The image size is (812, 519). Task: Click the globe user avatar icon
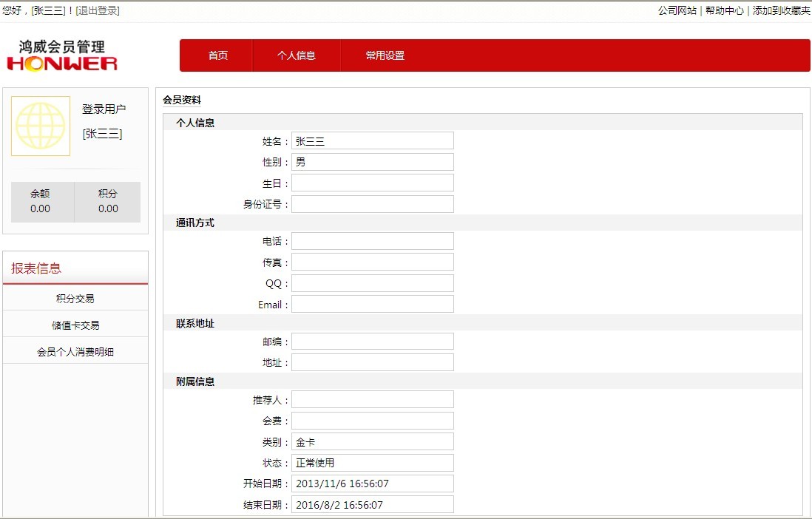click(41, 126)
